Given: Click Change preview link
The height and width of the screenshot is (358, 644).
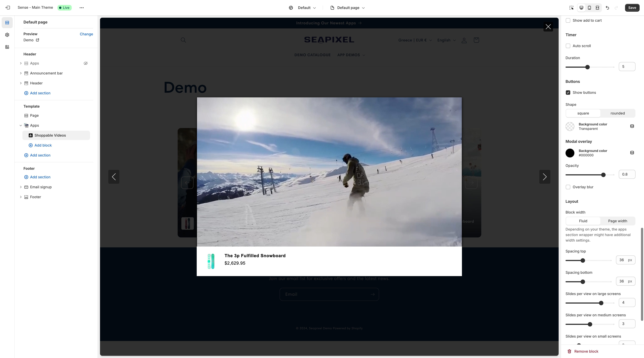Looking at the screenshot, I should coord(86,34).
